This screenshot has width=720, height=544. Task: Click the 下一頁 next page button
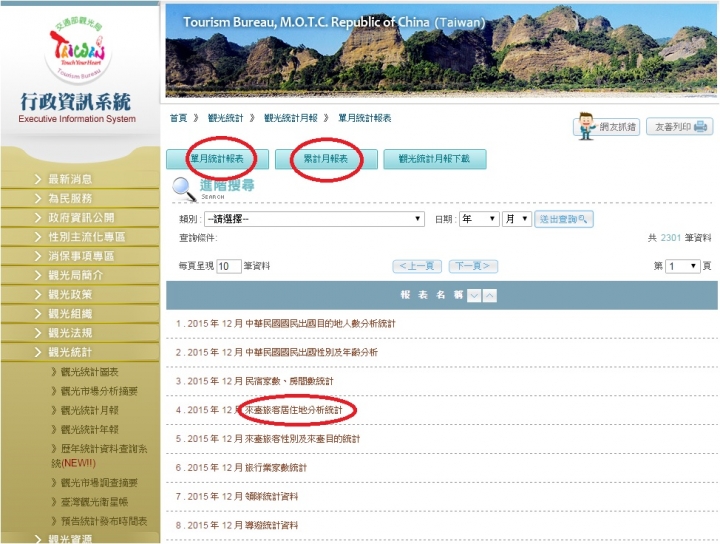point(473,266)
